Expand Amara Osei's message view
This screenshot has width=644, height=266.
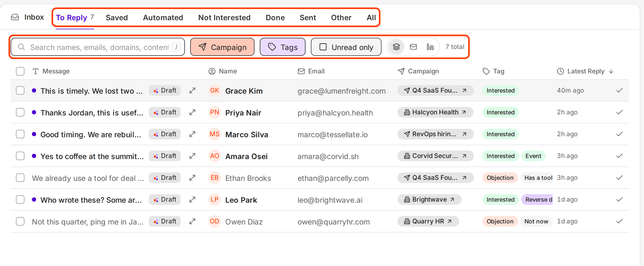coord(192,156)
